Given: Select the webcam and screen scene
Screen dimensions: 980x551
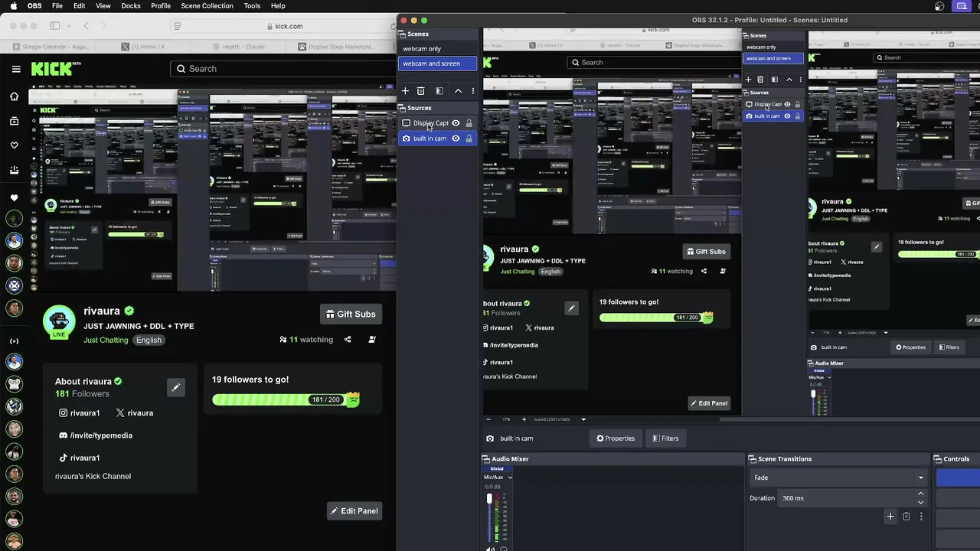Looking at the screenshot, I should (437, 64).
